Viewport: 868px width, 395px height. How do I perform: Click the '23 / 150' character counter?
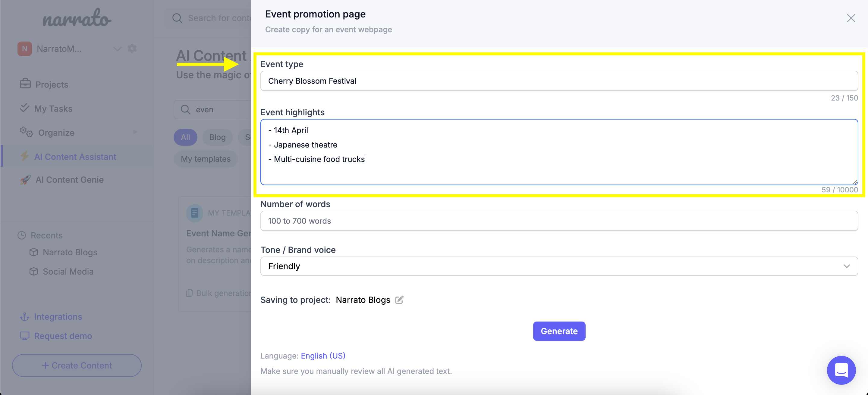click(x=844, y=98)
